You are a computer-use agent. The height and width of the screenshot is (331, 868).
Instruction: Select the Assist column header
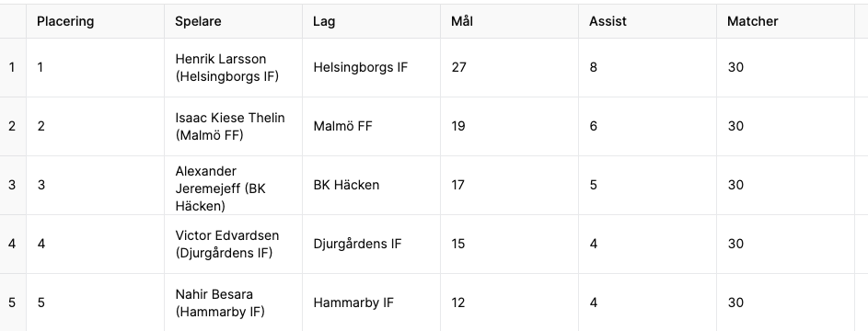coord(648,21)
